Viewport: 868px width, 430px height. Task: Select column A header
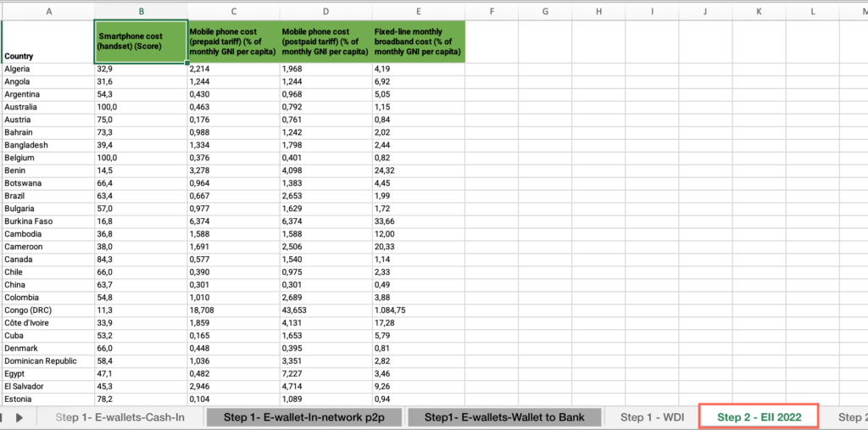[x=48, y=11]
